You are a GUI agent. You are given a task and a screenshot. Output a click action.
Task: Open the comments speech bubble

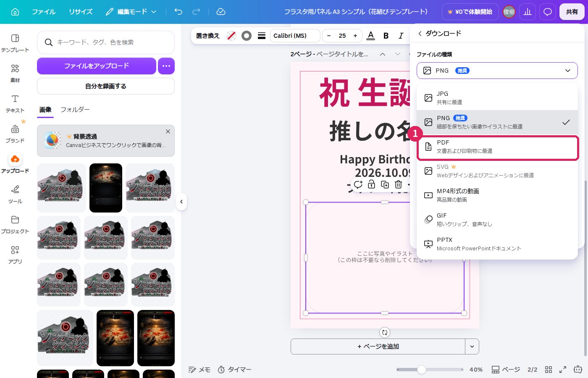(548, 12)
